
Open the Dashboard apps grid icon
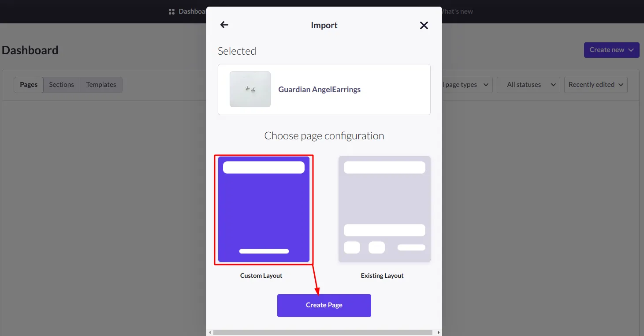point(171,11)
